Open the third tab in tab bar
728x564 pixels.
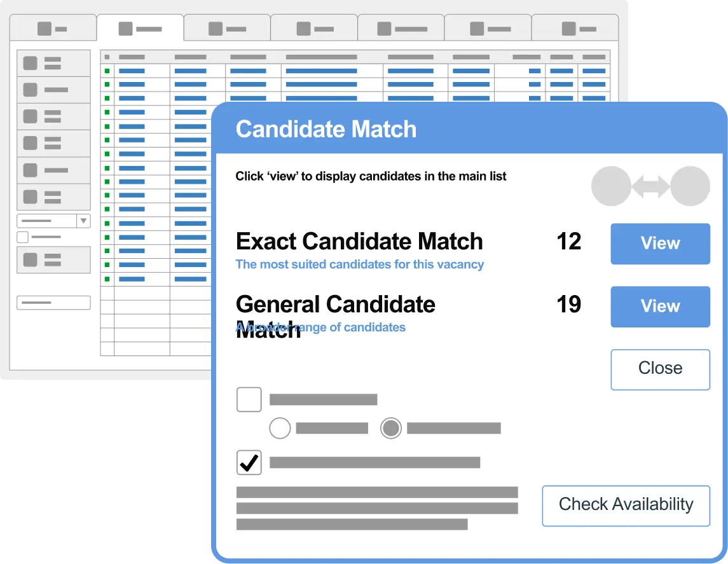click(x=227, y=29)
